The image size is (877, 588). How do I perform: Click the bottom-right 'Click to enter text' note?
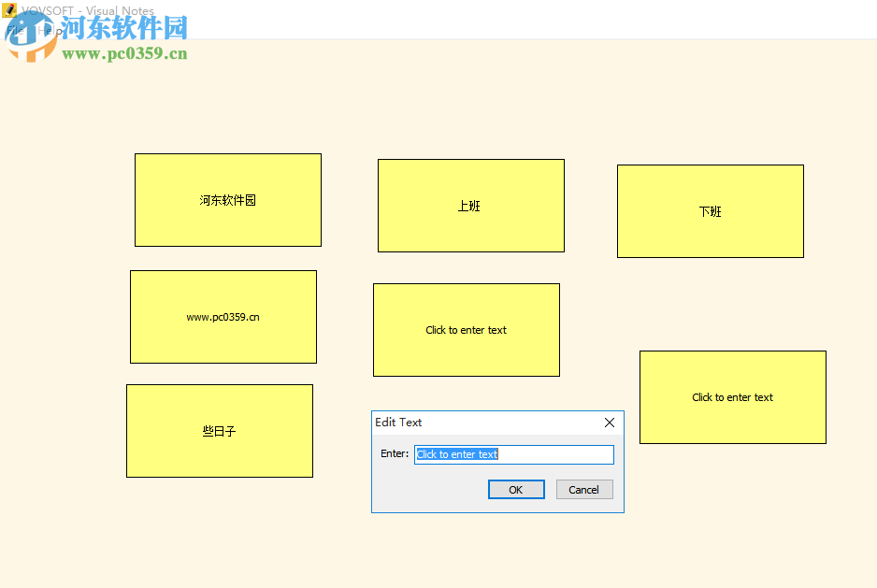[x=732, y=396]
